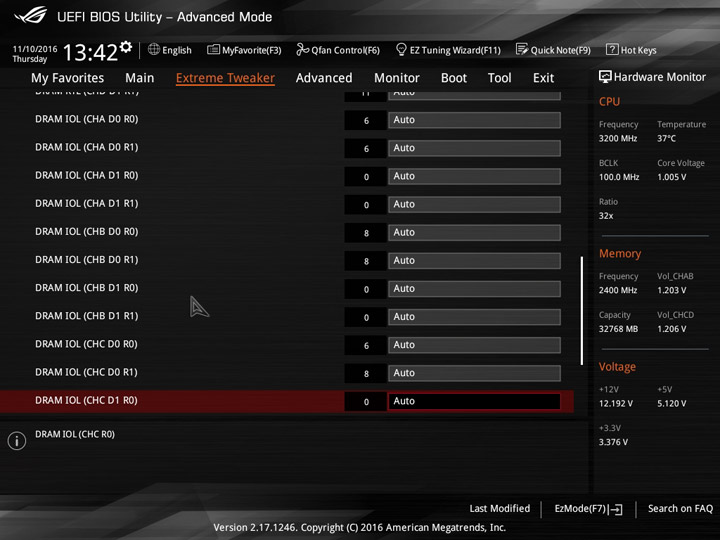This screenshot has width=720, height=540.
Task: Click the Auto field for CHB D1 R0
Action: (x=474, y=288)
